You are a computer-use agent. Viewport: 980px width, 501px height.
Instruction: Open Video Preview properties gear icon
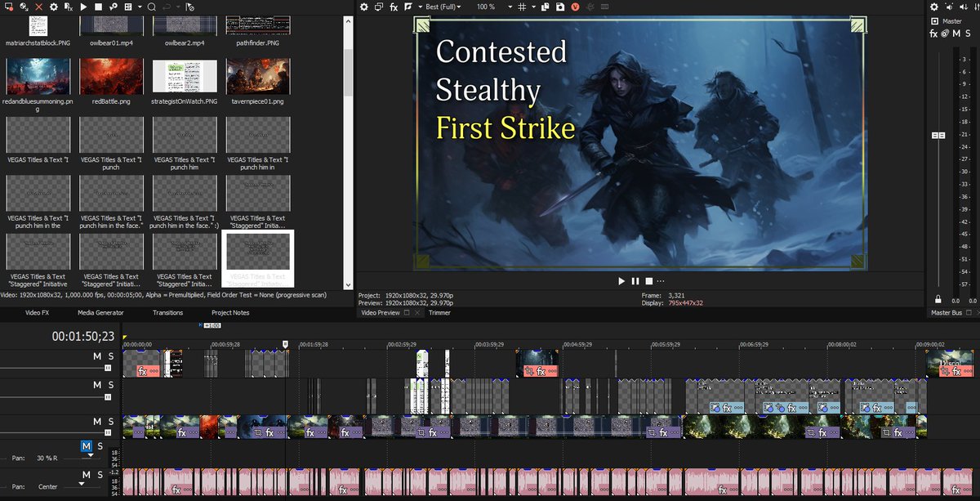pyautogui.click(x=364, y=7)
